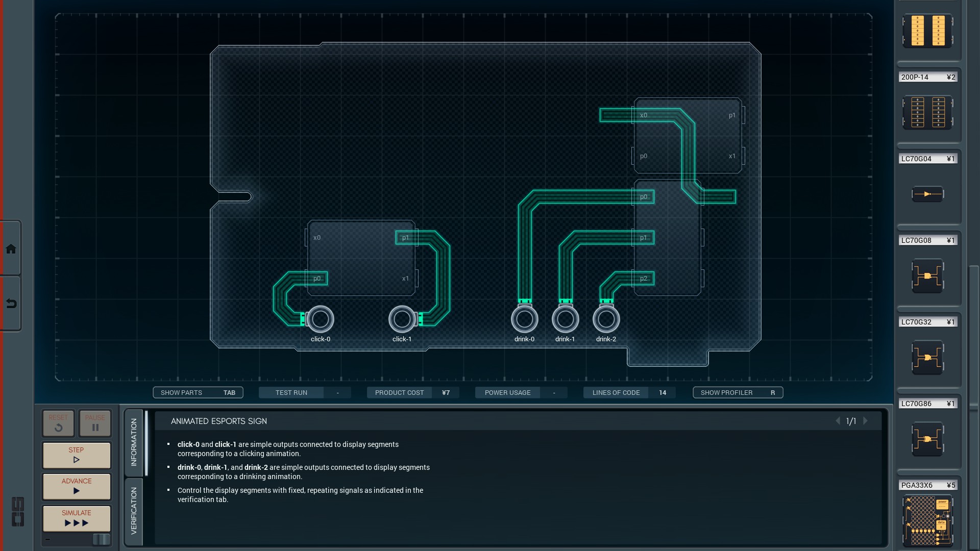The image size is (980, 551).
Task: Go to next information page arrow
Action: [866, 421]
